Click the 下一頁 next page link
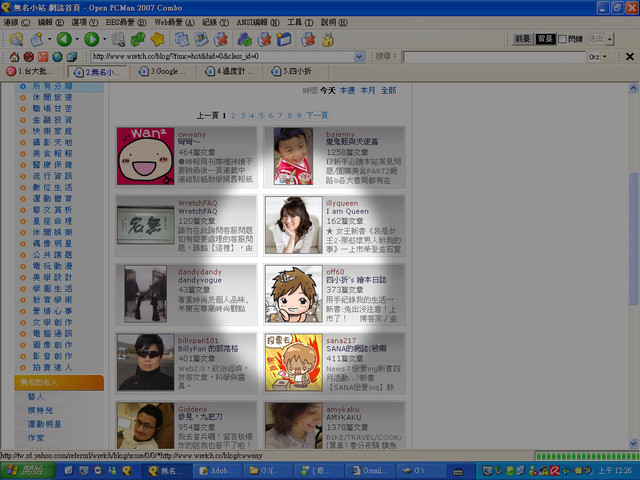This screenshot has width=640, height=480. click(x=316, y=116)
